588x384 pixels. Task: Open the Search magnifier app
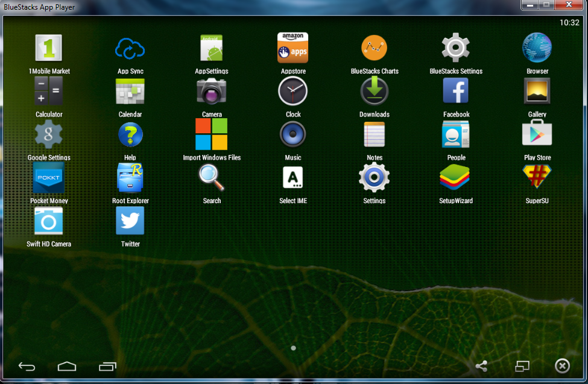point(212,178)
